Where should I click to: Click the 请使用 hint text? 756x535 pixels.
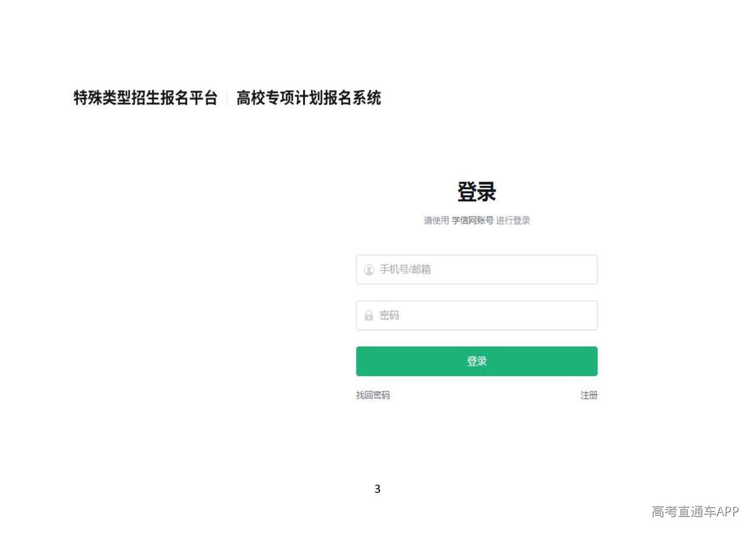coord(436,221)
